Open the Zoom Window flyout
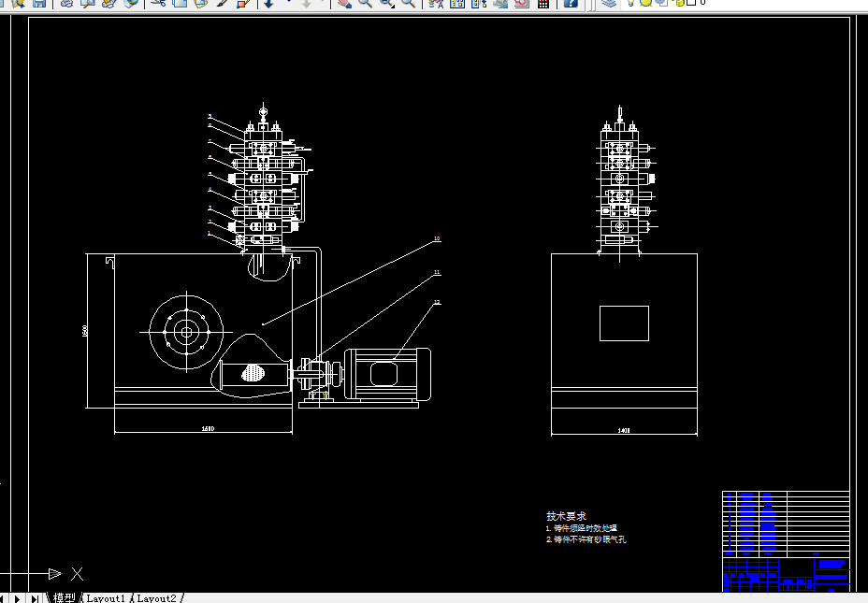868x603 pixels. (x=386, y=3)
